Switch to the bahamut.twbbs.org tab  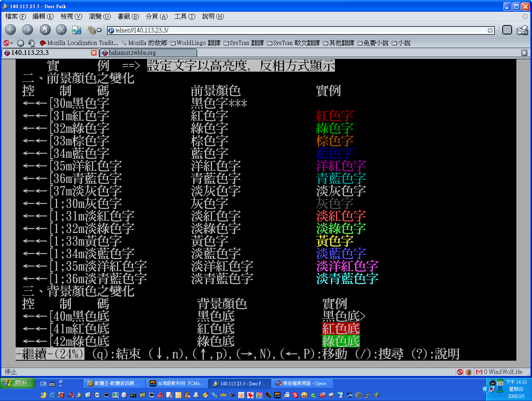pos(132,53)
